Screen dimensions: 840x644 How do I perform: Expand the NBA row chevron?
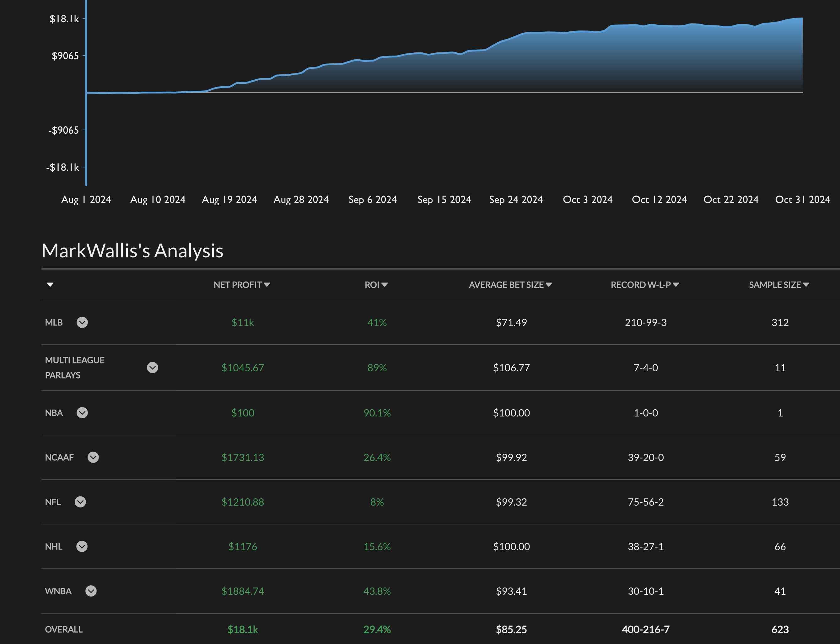[82, 413]
